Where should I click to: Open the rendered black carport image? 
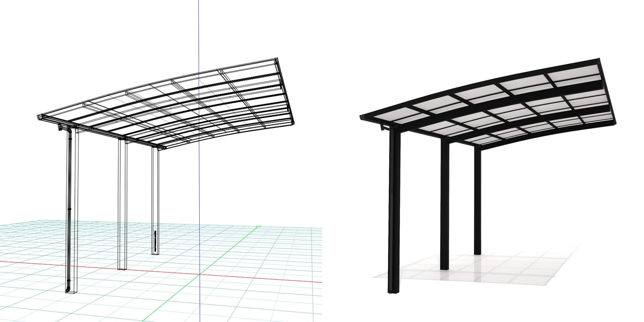[x=483, y=161]
